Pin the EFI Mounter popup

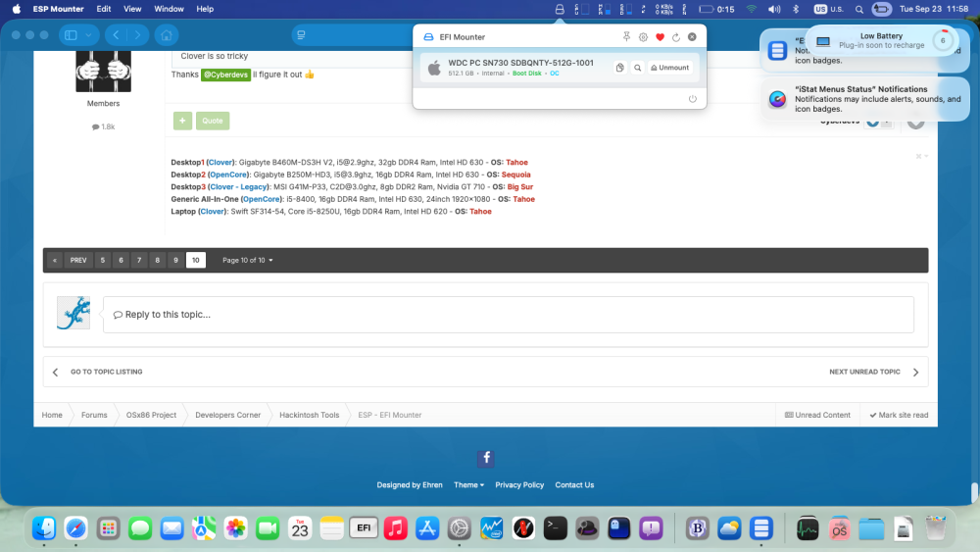pos(626,37)
